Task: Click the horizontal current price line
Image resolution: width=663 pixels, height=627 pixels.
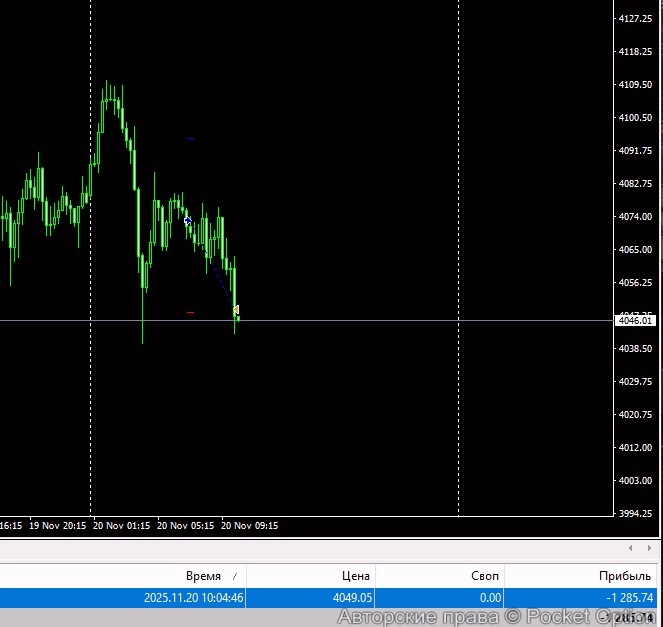Action: coord(307,320)
